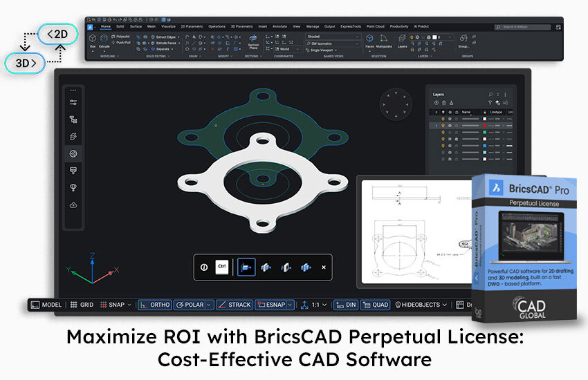This screenshot has width=588, height=380.
Task: Open the POLAR dropdown arrow
Action: (x=210, y=305)
